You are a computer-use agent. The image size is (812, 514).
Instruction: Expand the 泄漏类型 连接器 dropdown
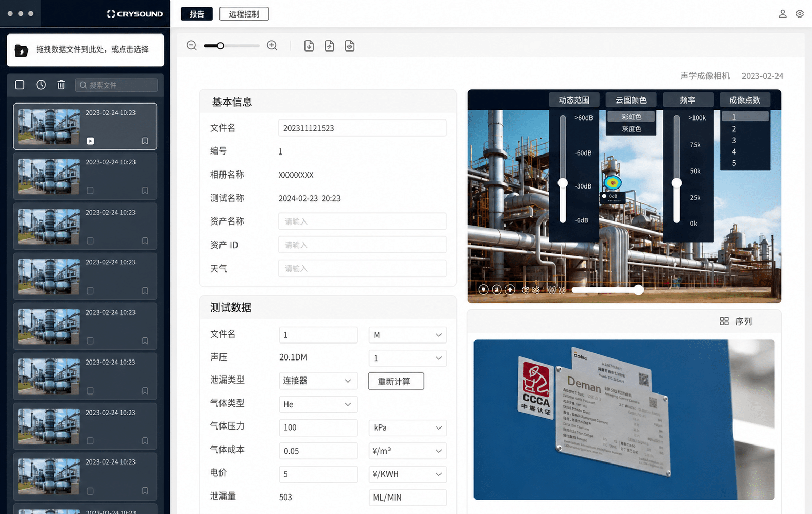[x=318, y=381]
